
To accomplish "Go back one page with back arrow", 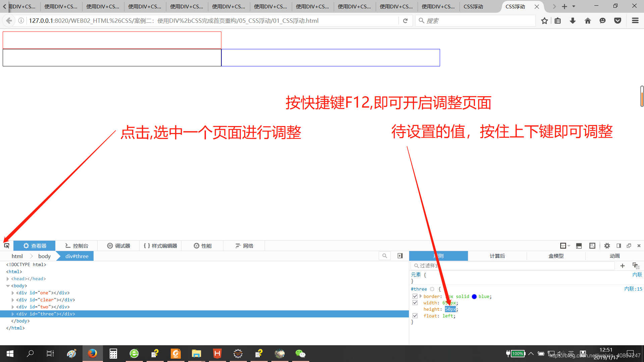I will (9, 21).
